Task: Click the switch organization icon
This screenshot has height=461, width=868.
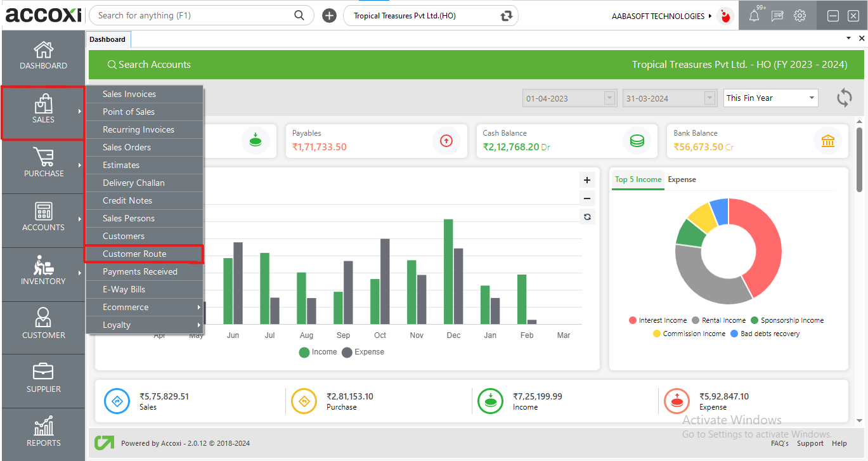Action: pyautogui.click(x=506, y=16)
